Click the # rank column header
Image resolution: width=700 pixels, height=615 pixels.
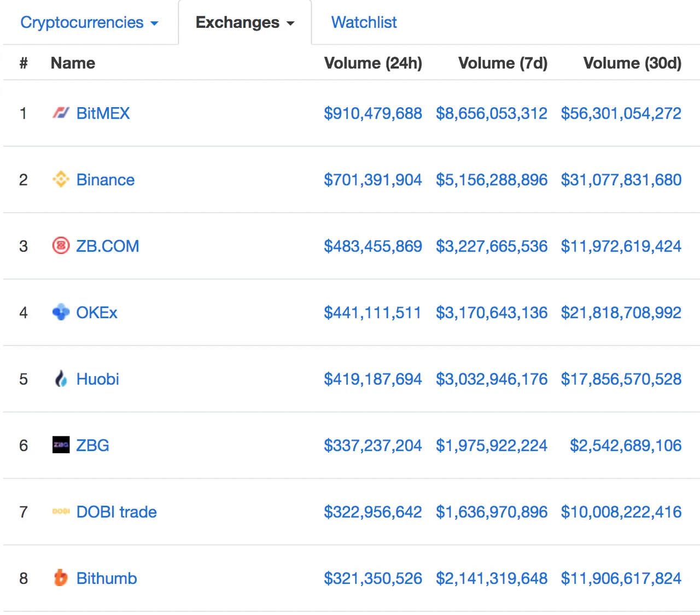tap(24, 63)
